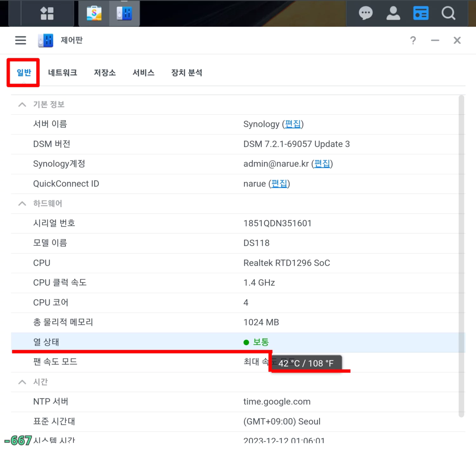Click the serial number 1851QDN351601
Screen dimensions: 476x451
[277, 223]
